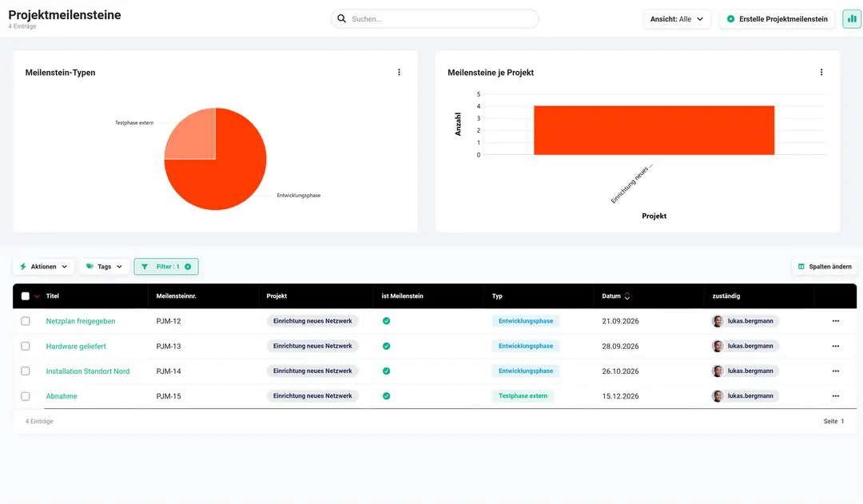This screenshot has width=863, height=504.
Task: Click Entwicklungsphase tag in Netzplan freigegeben row
Action: coord(526,321)
